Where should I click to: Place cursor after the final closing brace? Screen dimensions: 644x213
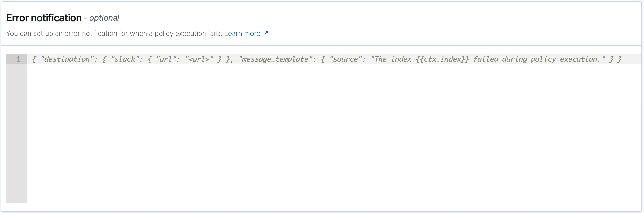point(622,59)
